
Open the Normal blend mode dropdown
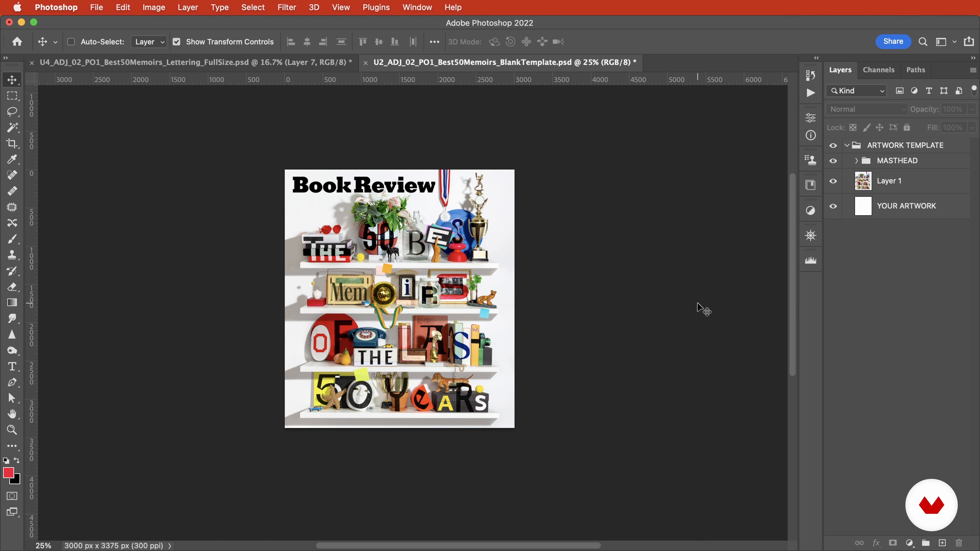pos(867,109)
